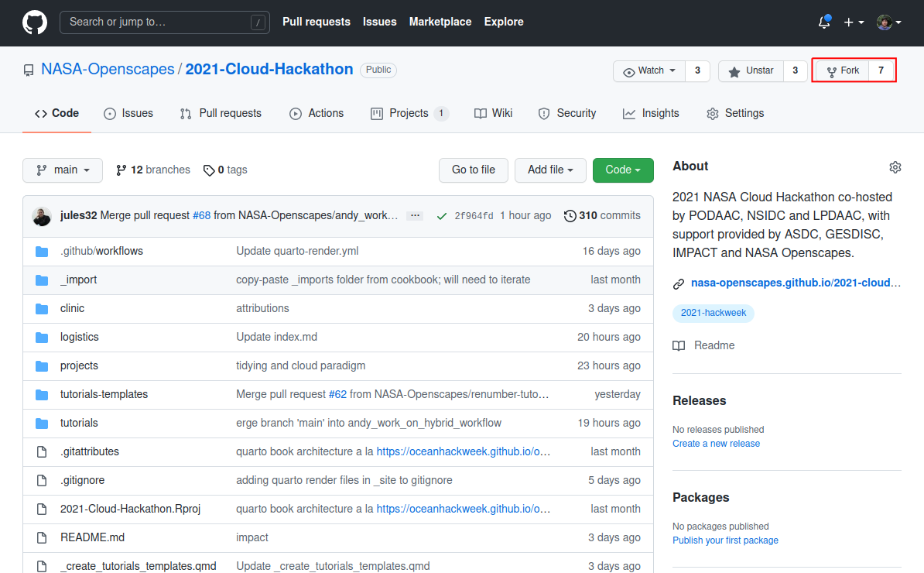Viewport: 924px width, 573px height.
Task: Click the GitHub octocat logo
Action: point(34,22)
